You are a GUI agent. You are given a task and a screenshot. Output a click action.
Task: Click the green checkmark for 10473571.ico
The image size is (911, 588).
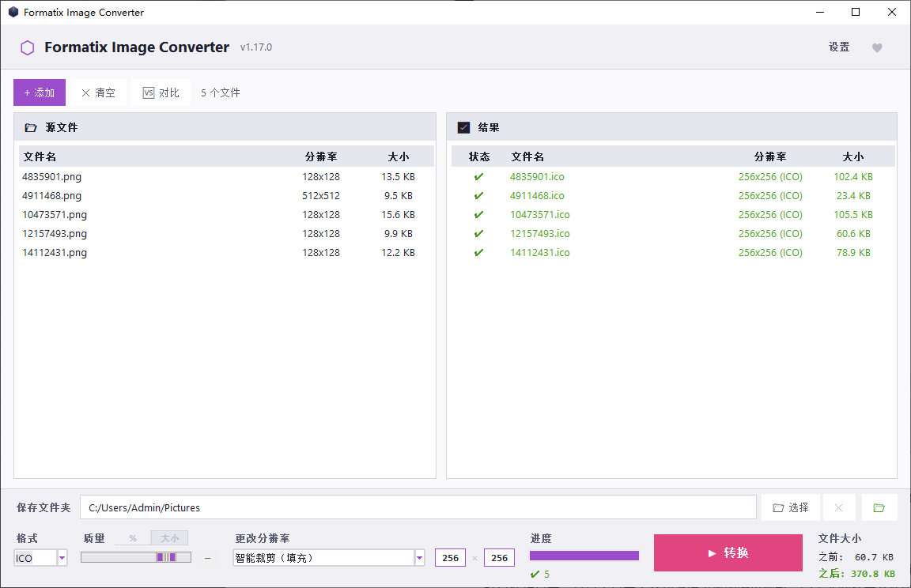click(x=478, y=215)
